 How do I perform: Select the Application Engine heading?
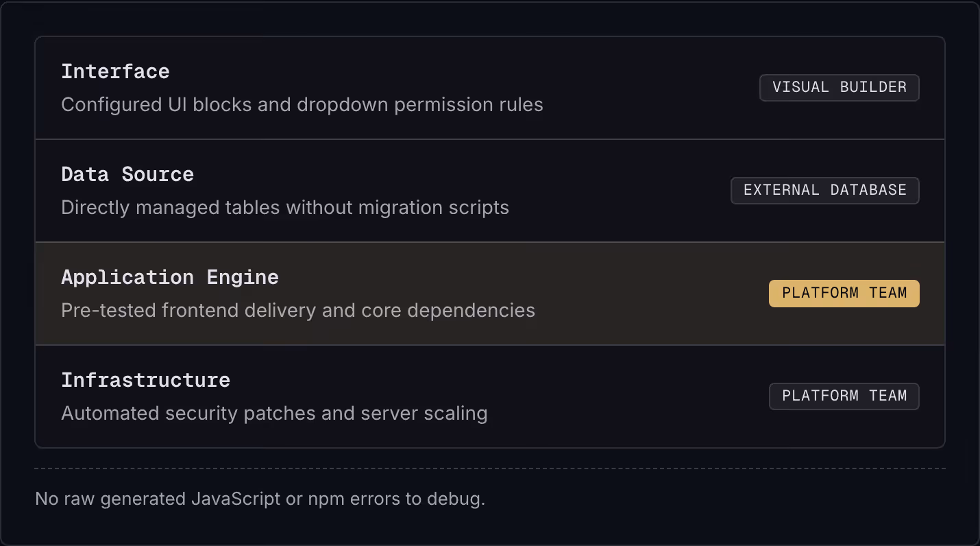click(170, 277)
